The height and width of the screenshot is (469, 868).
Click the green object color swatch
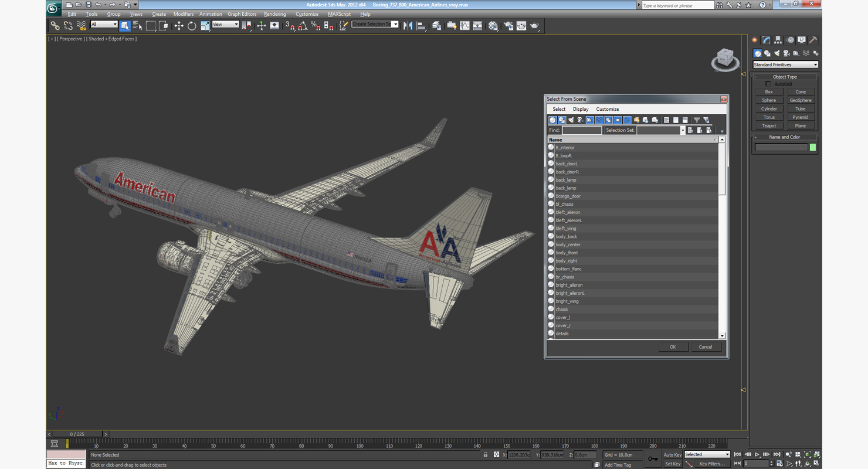click(813, 147)
